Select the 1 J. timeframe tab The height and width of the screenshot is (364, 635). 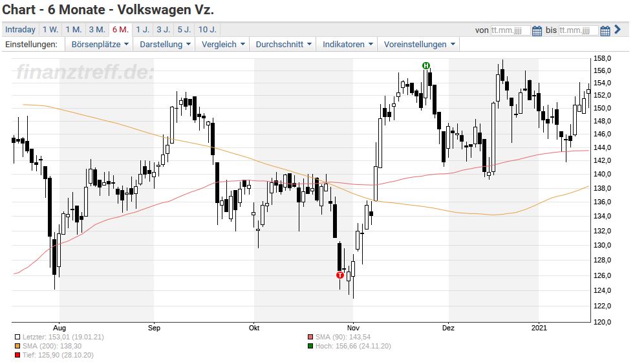click(142, 30)
